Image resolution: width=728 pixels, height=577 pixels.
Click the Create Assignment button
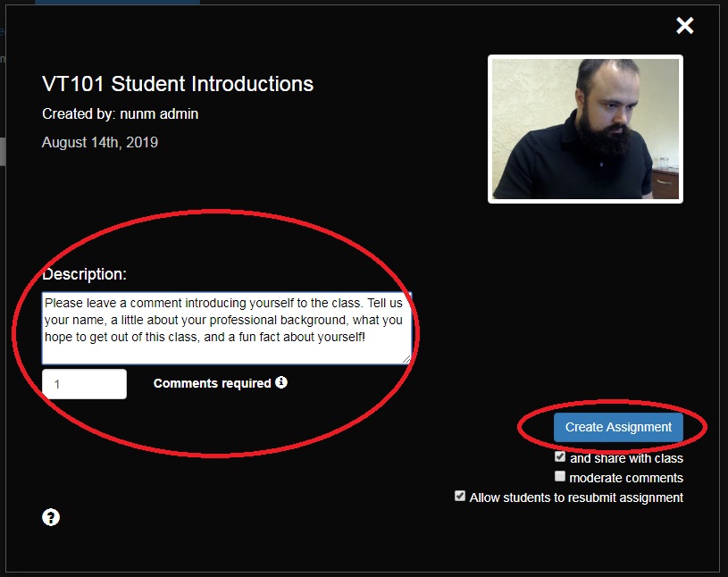click(x=618, y=427)
